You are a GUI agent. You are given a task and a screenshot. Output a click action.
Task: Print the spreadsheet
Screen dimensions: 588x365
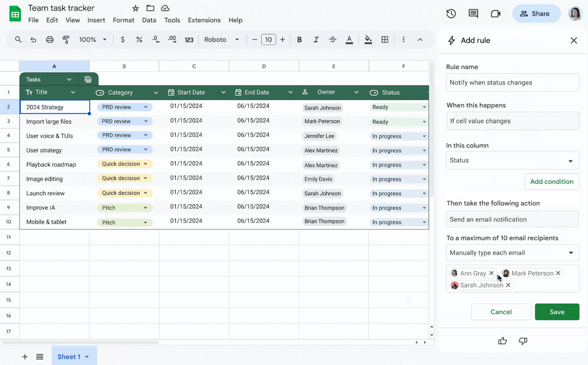point(50,39)
